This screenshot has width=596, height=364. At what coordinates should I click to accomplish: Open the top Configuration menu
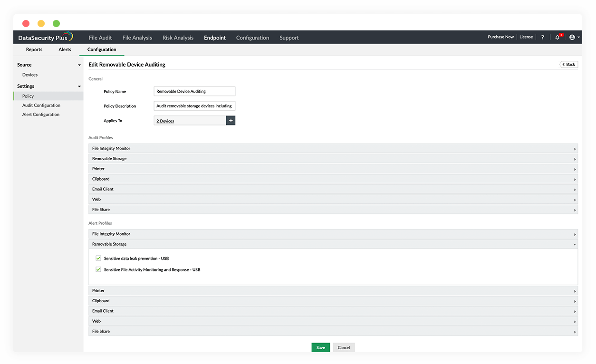(252, 38)
